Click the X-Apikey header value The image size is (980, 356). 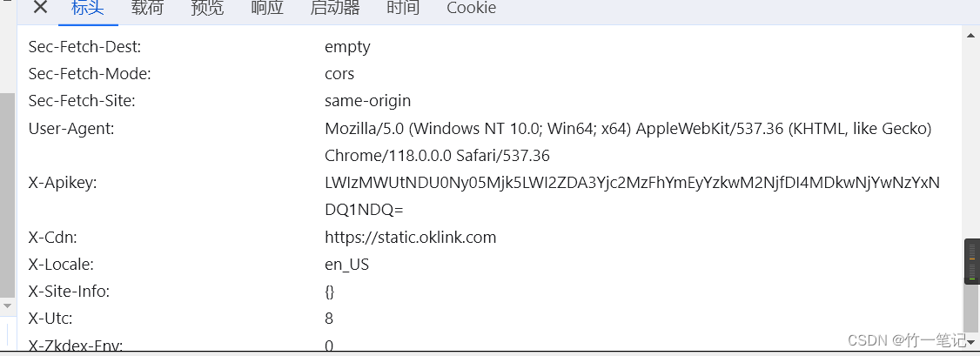[x=632, y=197]
